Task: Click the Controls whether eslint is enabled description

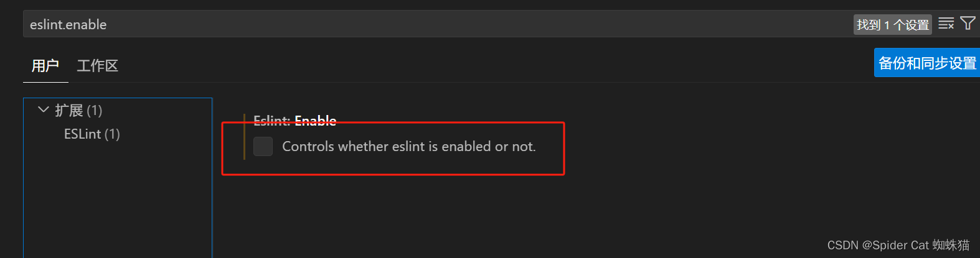Action: click(x=409, y=146)
